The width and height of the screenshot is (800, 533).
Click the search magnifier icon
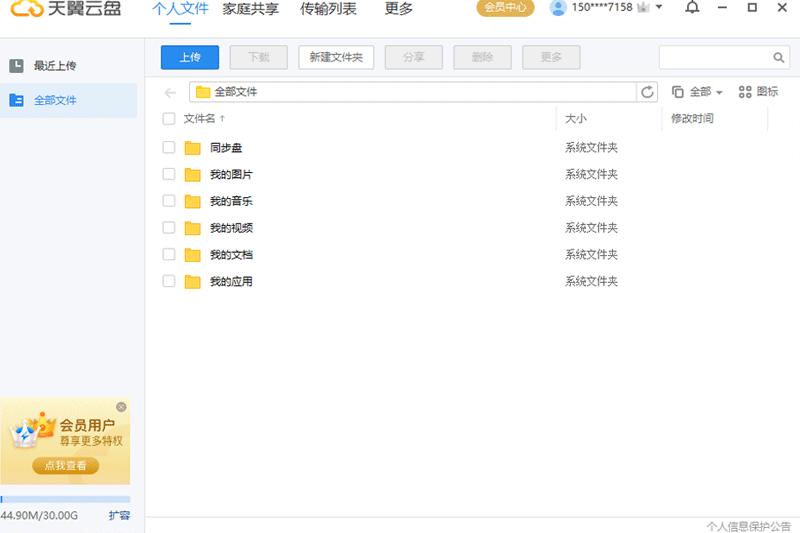point(779,58)
